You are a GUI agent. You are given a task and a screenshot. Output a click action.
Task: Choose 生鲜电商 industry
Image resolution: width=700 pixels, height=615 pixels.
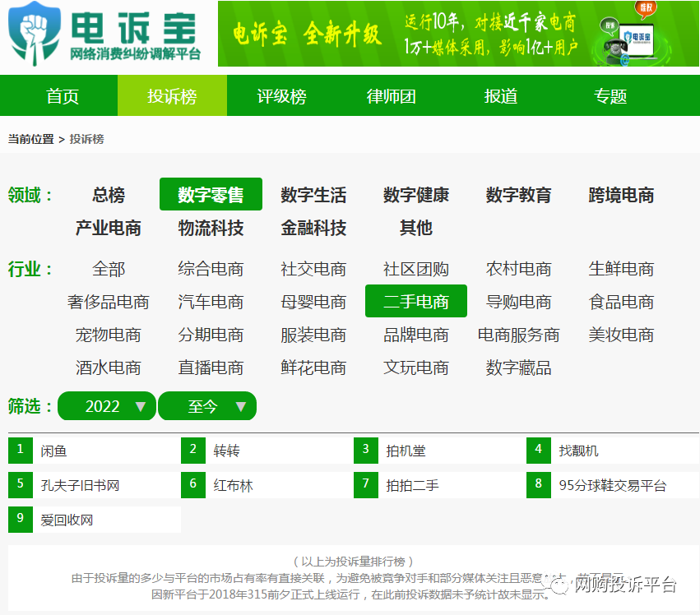pyautogui.click(x=621, y=269)
